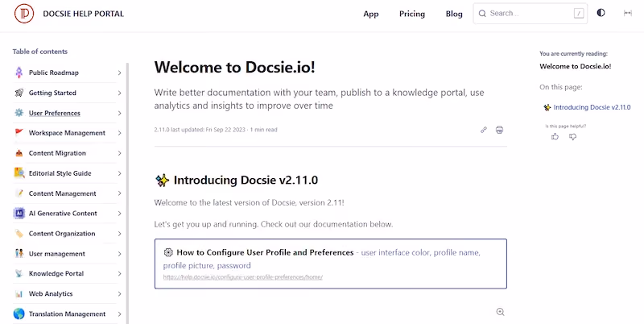Open Knowledge Portal in table of contents
The height and width of the screenshot is (324, 644).
(x=56, y=273)
